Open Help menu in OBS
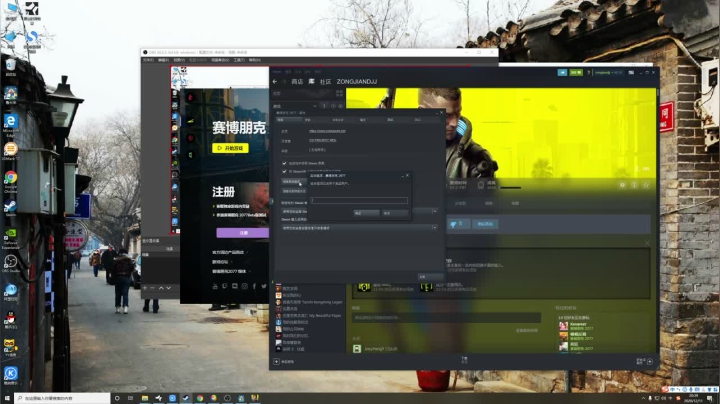The height and width of the screenshot is (404, 720). coord(254,60)
